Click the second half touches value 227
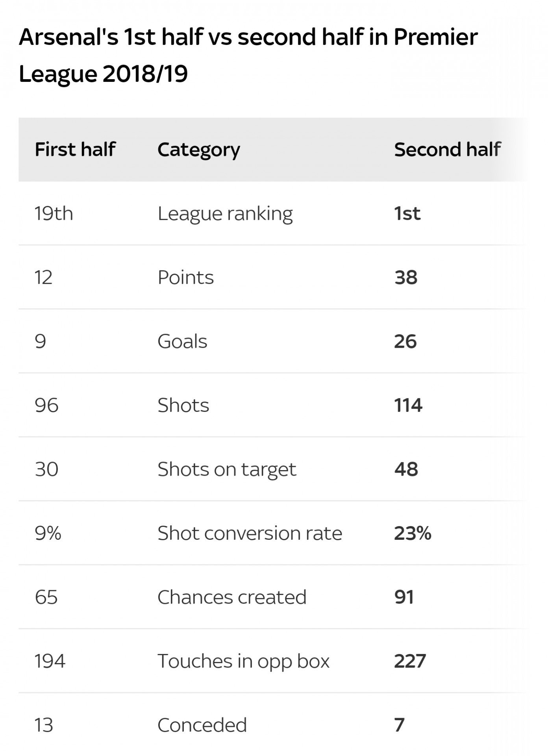The width and height of the screenshot is (548, 756). (410, 661)
